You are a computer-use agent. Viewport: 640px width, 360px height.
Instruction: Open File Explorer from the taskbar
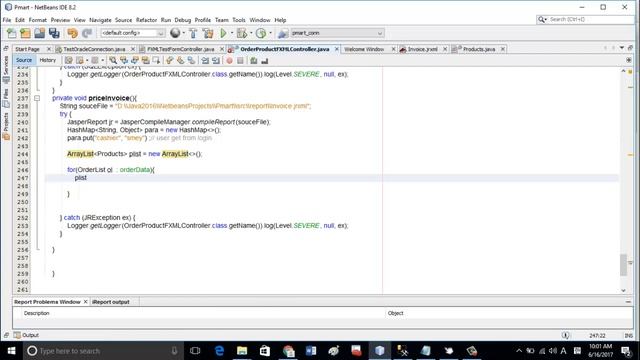point(242,351)
